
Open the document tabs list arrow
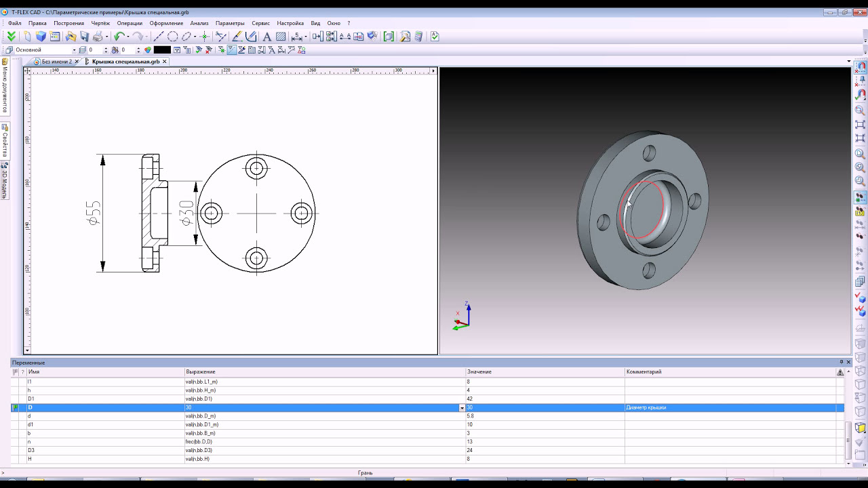click(849, 62)
